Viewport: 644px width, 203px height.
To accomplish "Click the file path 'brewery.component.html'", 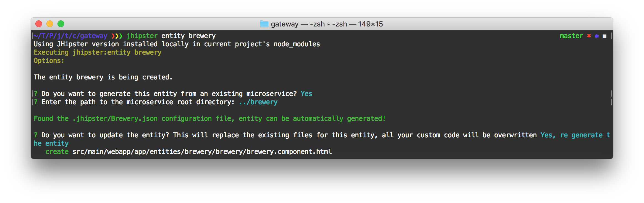I will (x=289, y=152).
